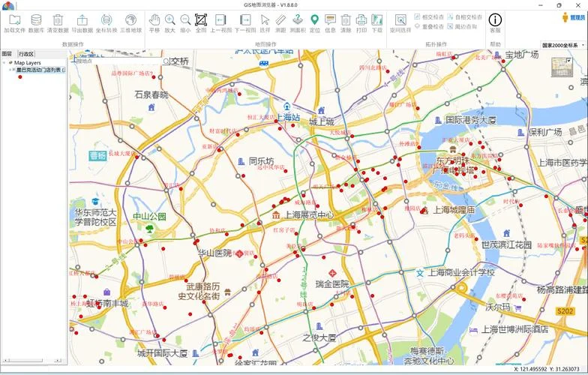The height and width of the screenshot is (375, 588).
Task: Expand the 星巴克活动门店列表 layer node
Action: point(10,70)
